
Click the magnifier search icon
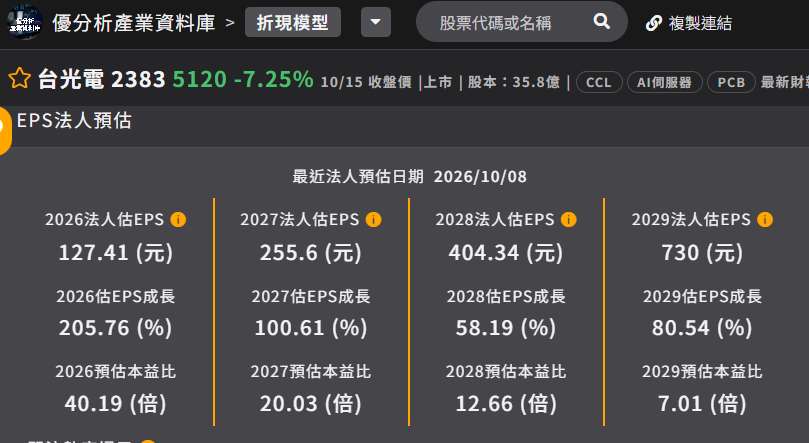602,21
